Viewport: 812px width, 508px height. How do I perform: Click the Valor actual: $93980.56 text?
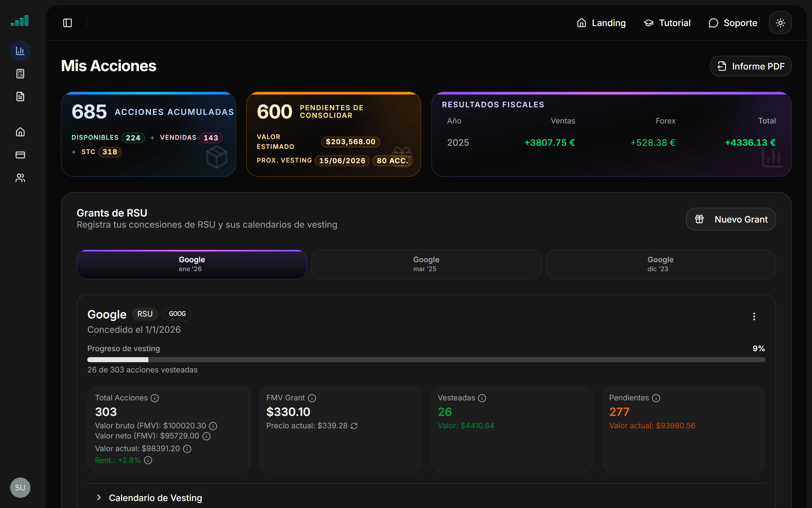click(652, 426)
